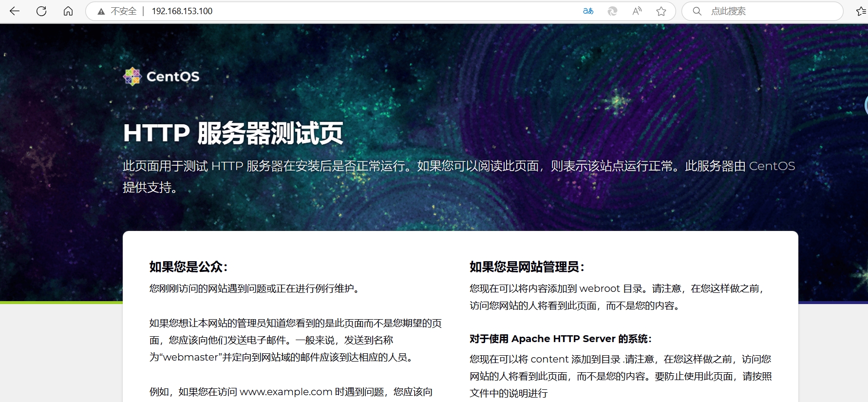Click the text 您刚刚访问的网站遇到问题

point(208,288)
